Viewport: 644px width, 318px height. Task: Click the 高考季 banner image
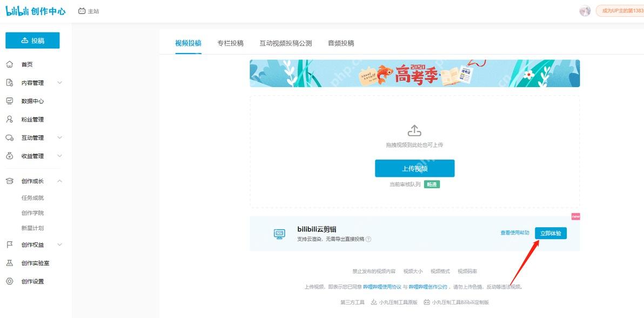click(x=414, y=73)
